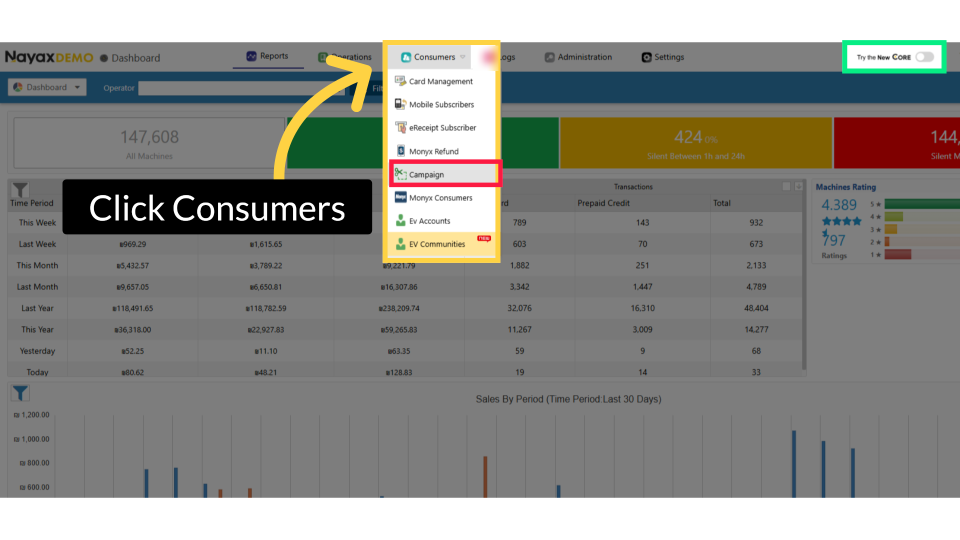
Task: Click the Yesterday row label
Action: coord(37,351)
